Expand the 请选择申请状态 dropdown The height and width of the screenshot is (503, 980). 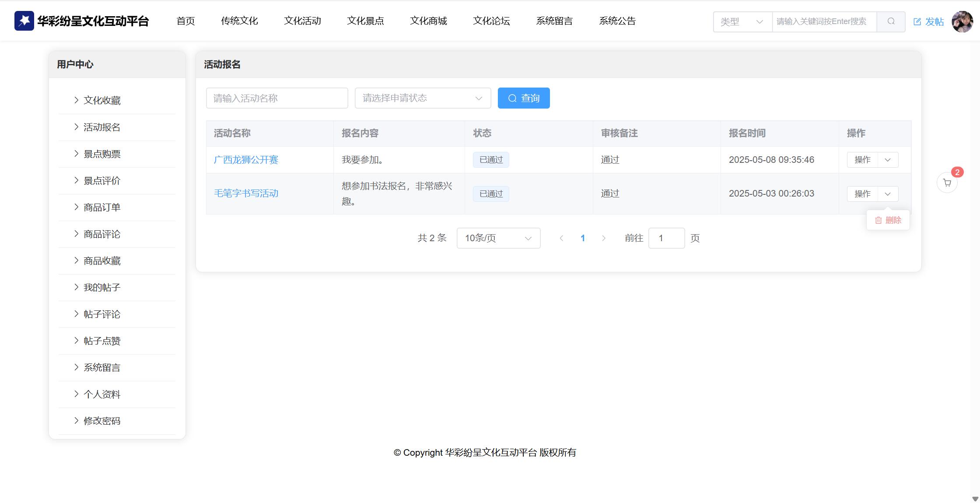[422, 98]
